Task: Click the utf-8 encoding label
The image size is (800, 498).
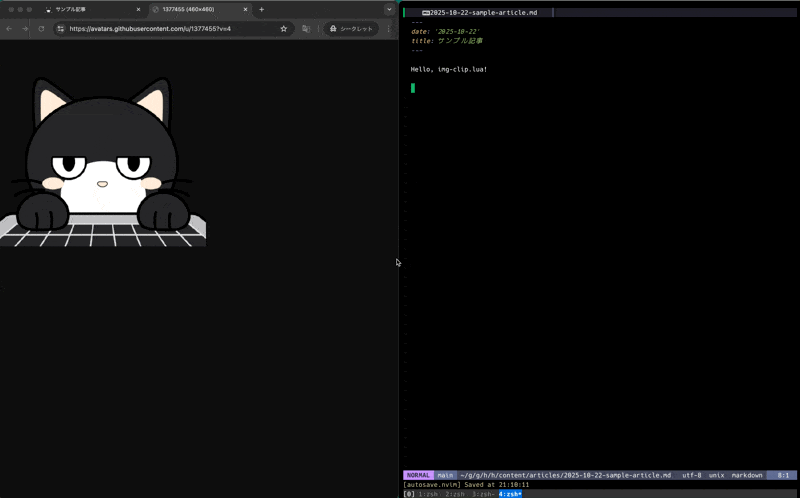Action: (x=691, y=476)
